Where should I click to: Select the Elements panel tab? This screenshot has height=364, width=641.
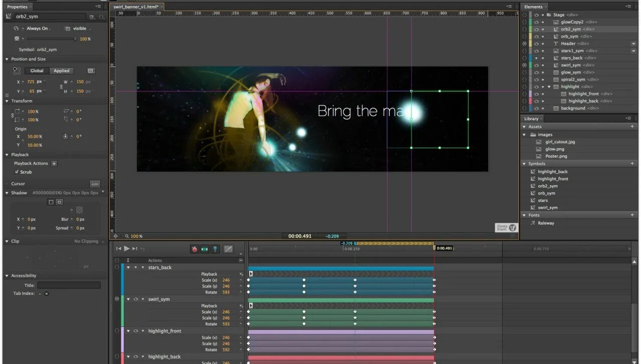tap(534, 7)
